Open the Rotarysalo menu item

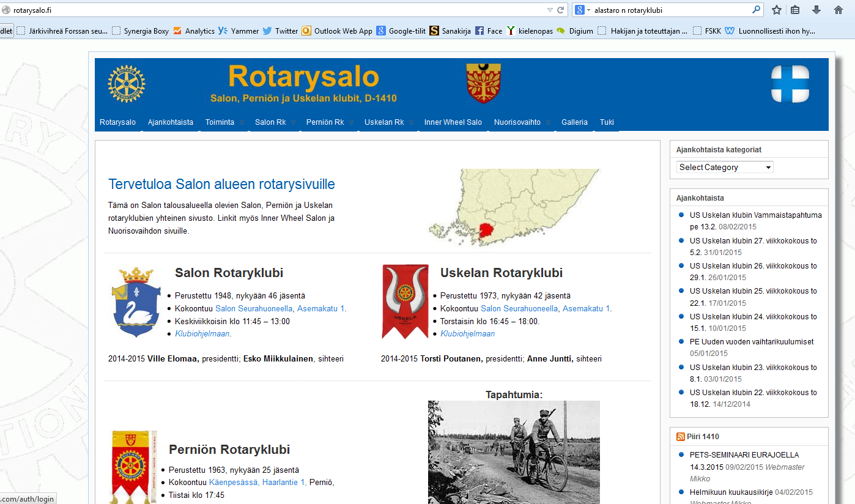pos(118,122)
